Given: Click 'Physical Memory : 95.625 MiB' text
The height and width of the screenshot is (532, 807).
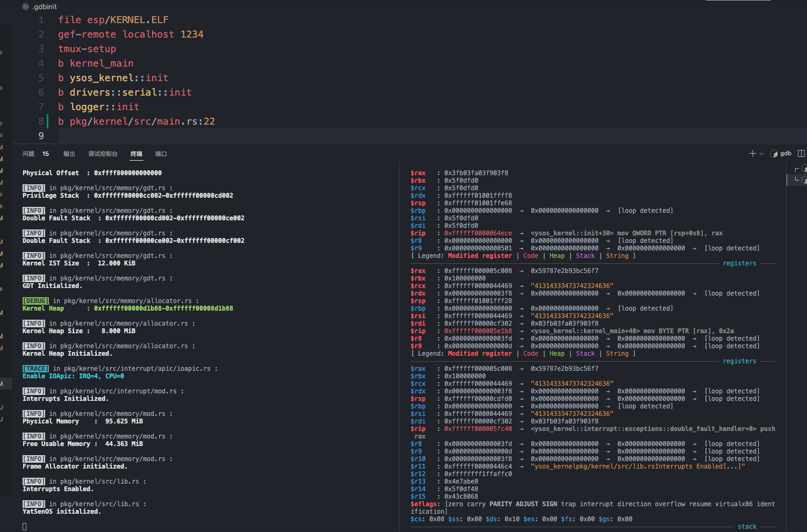Looking at the screenshot, I should 83,421.
